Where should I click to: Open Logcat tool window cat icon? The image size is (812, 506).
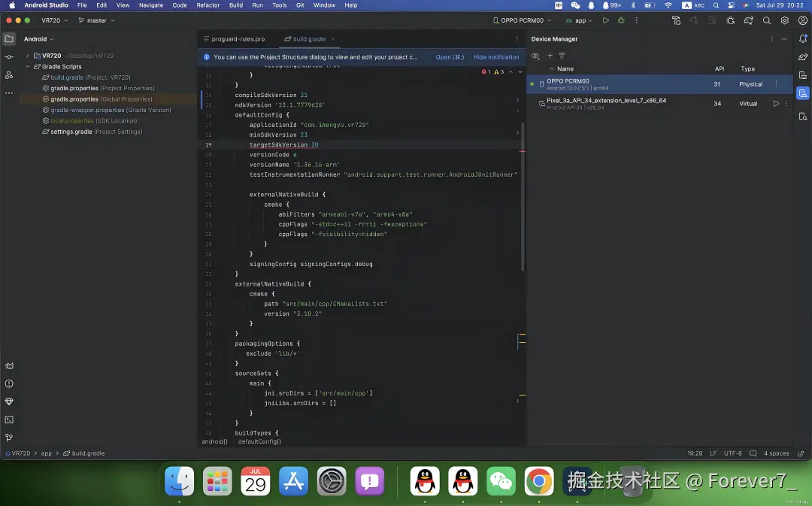pos(9,365)
